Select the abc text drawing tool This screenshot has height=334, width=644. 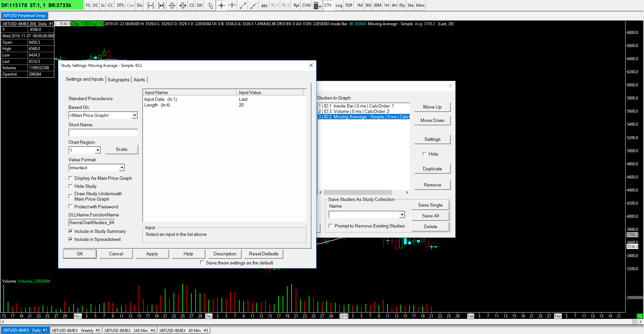[264, 5]
